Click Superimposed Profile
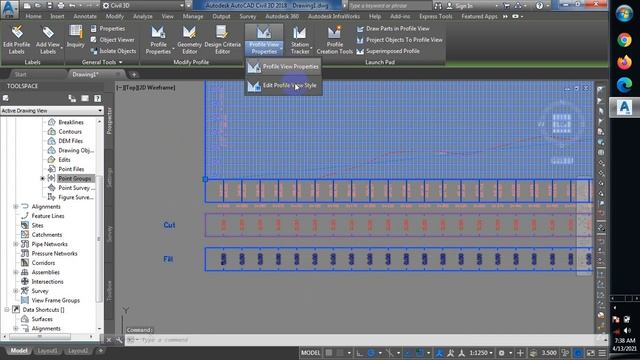The width and height of the screenshot is (640, 360). pyautogui.click(x=388, y=51)
